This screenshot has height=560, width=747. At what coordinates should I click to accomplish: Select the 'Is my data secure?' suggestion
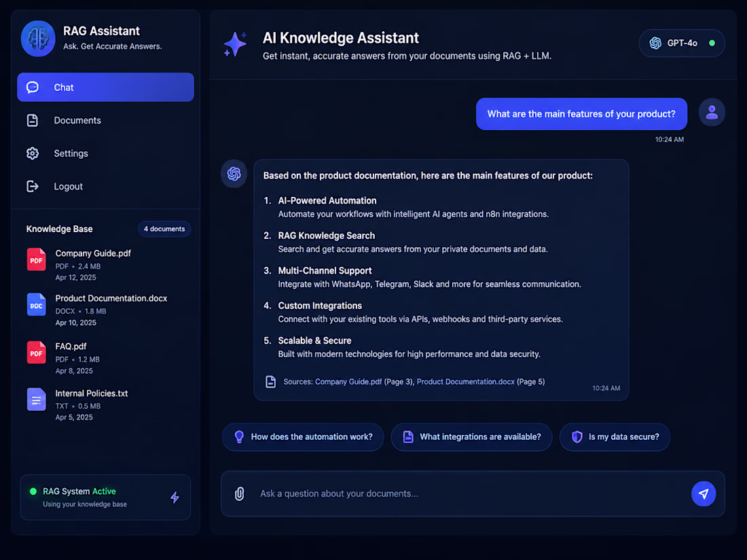point(615,437)
